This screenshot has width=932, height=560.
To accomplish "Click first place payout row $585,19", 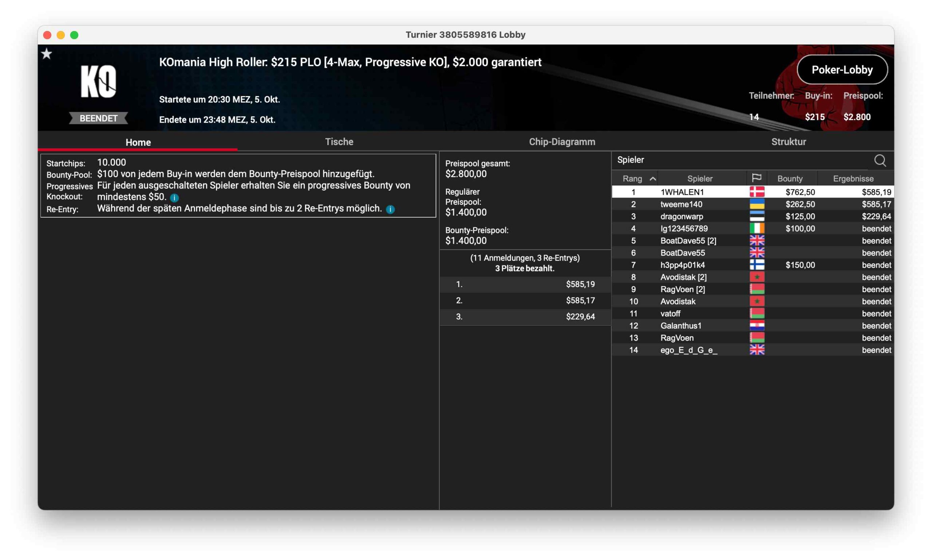I will (525, 284).
